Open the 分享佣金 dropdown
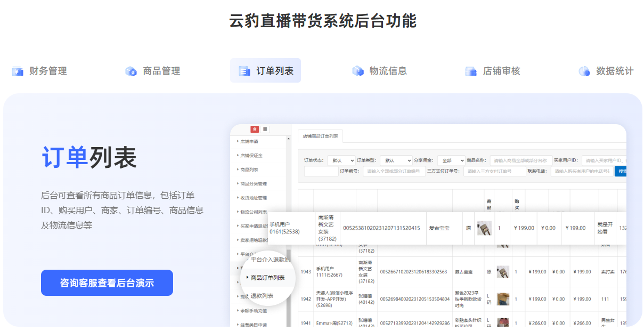Image resolution: width=644 pixels, height=331 pixels. click(x=452, y=160)
